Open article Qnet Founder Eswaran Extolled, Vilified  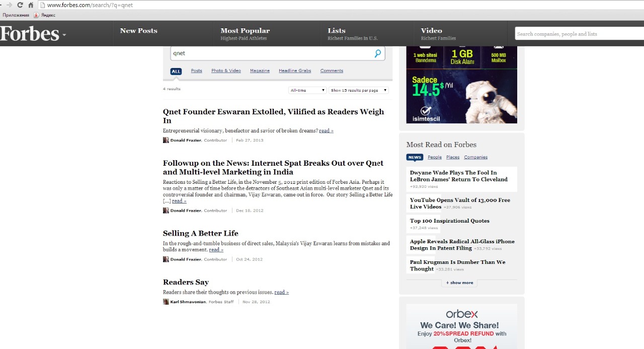click(273, 116)
